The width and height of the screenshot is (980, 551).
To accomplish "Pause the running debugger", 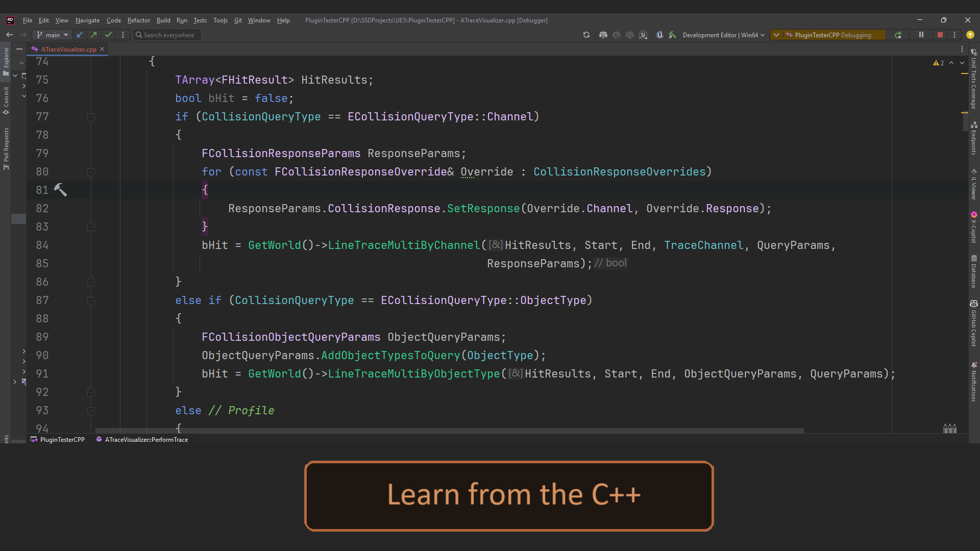I will [x=921, y=35].
